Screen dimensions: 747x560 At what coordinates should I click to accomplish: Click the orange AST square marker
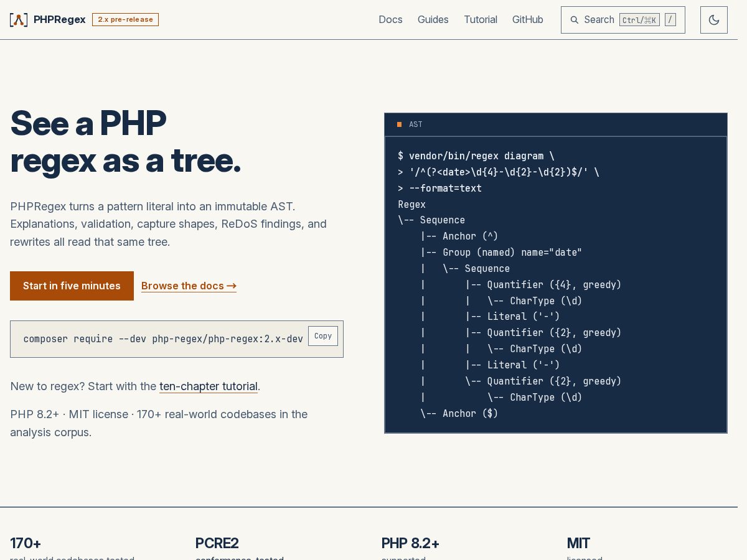400,124
